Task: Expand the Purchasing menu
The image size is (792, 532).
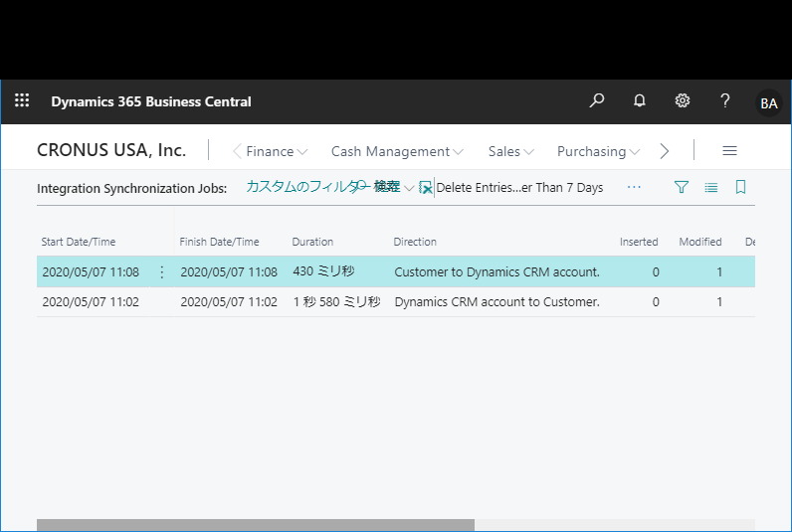Action: (598, 151)
